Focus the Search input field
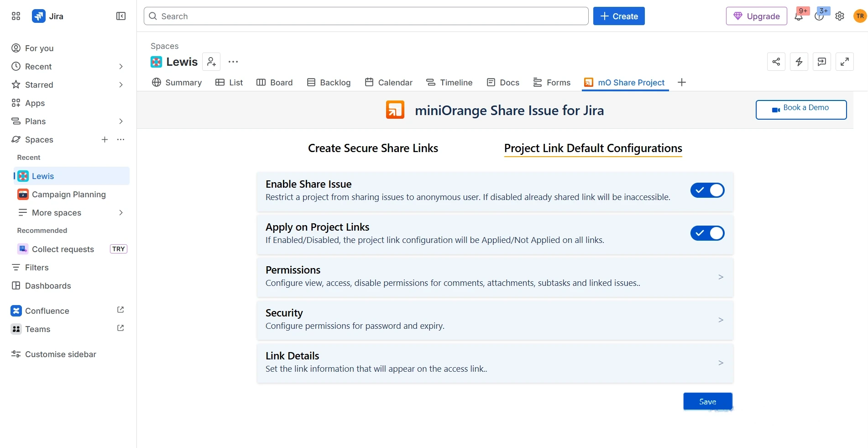 (x=366, y=16)
